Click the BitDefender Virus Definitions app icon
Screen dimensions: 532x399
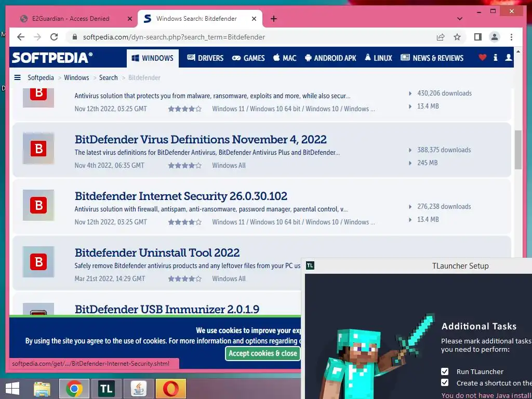point(38,148)
